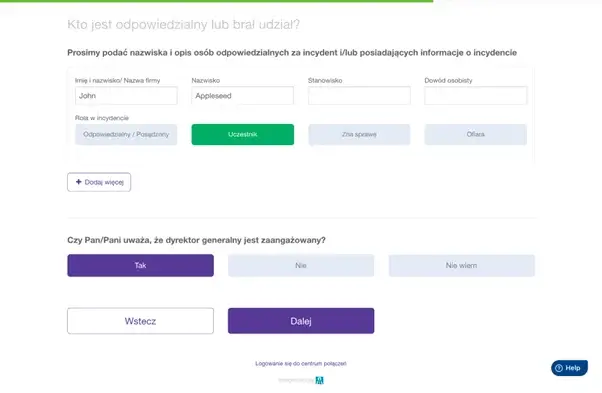
Task: Open the Logowanie się do centrum połączeń link
Action: pyautogui.click(x=301, y=363)
